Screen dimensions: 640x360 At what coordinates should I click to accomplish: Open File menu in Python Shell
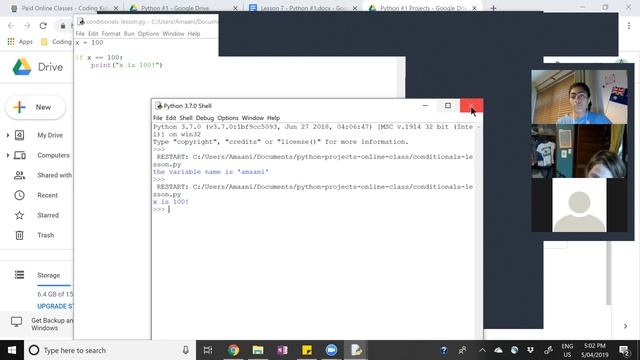tap(158, 118)
